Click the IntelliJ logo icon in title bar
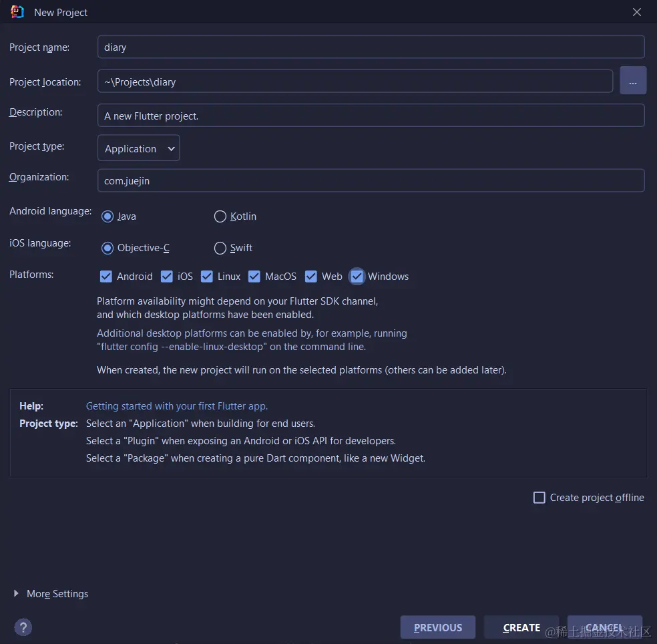657x644 pixels. point(17,12)
